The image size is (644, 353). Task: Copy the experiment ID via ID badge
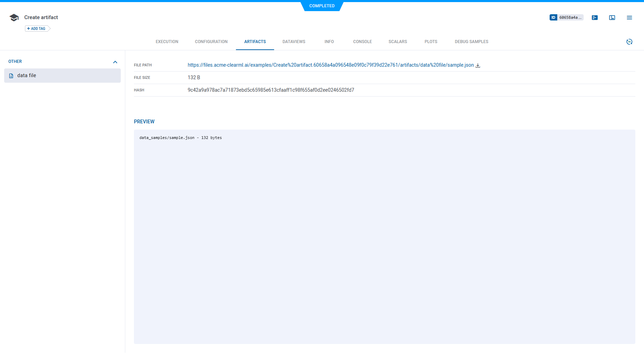pos(566,17)
